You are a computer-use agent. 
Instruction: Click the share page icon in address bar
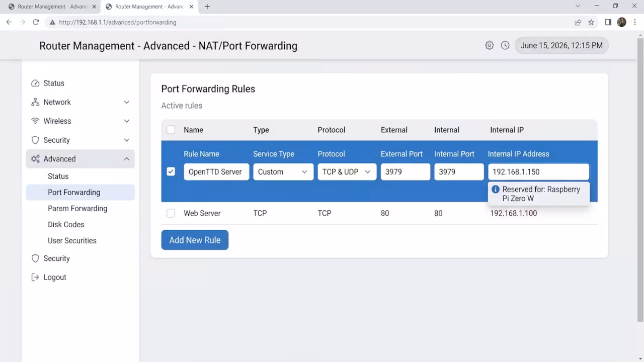578,22
